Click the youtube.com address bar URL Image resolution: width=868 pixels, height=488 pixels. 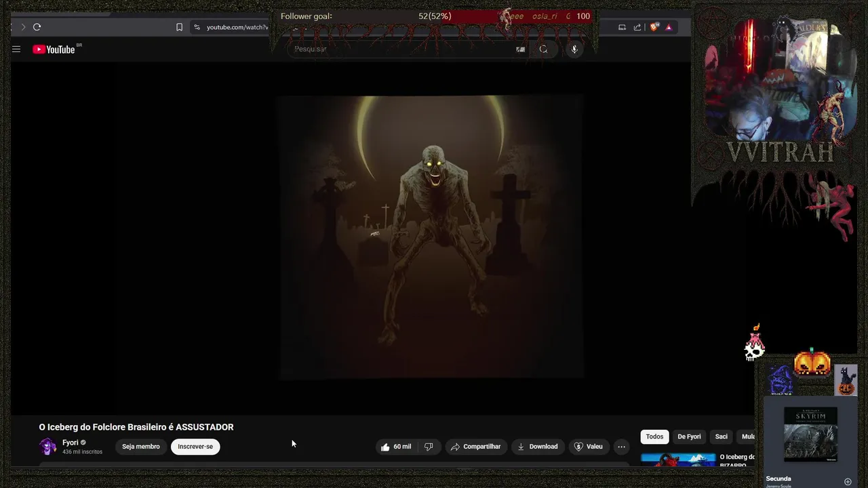coord(237,27)
